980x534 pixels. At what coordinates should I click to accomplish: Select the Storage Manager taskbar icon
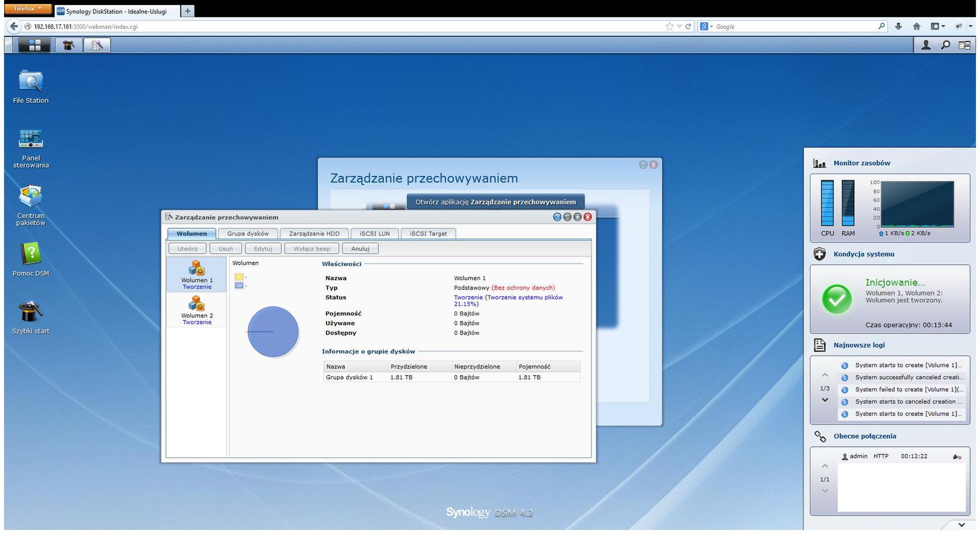pyautogui.click(x=97, y=45)
